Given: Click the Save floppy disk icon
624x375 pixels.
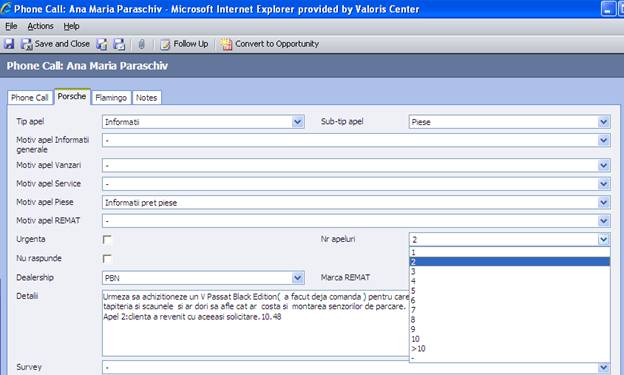Looking at the screenshot, I should point(9,44).
